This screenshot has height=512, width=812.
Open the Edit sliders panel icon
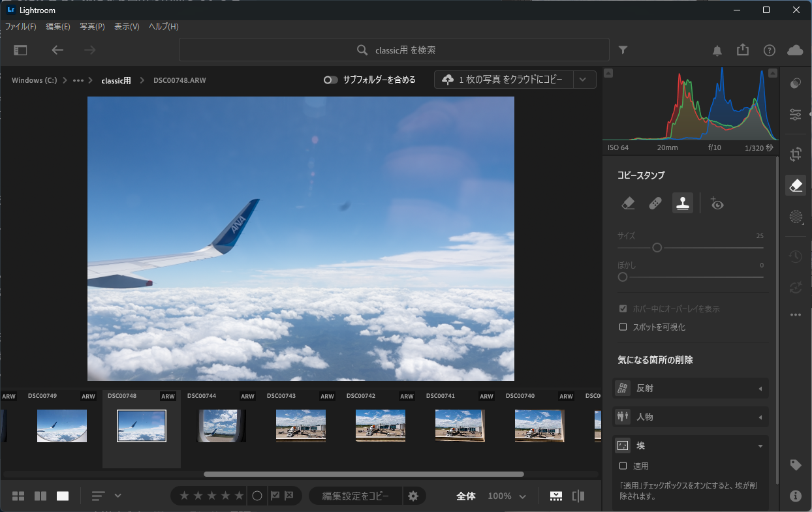point(795,115)
